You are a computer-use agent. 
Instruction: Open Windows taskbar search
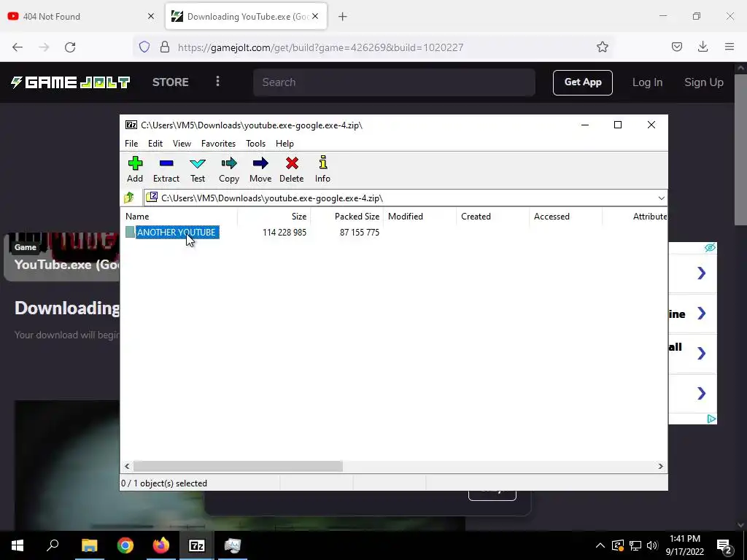pos(53,545)
